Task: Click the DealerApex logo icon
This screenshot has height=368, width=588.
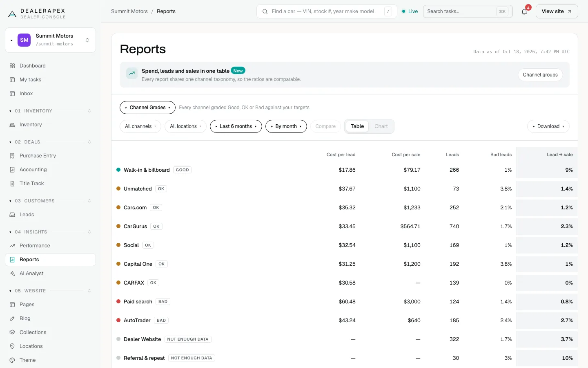Action: click(12, 14)
